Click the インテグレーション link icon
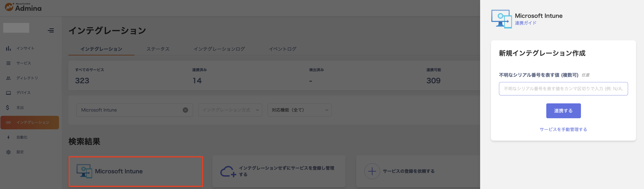 coord(8,122)
